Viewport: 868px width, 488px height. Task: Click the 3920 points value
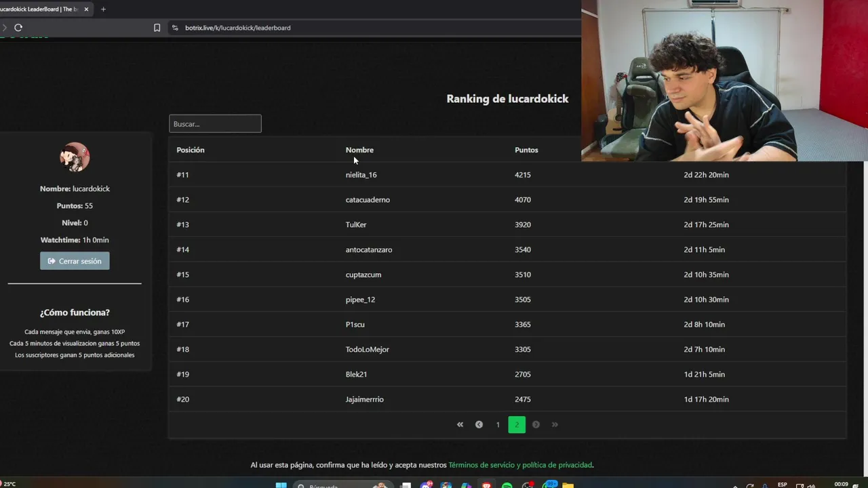pos(523,225)
